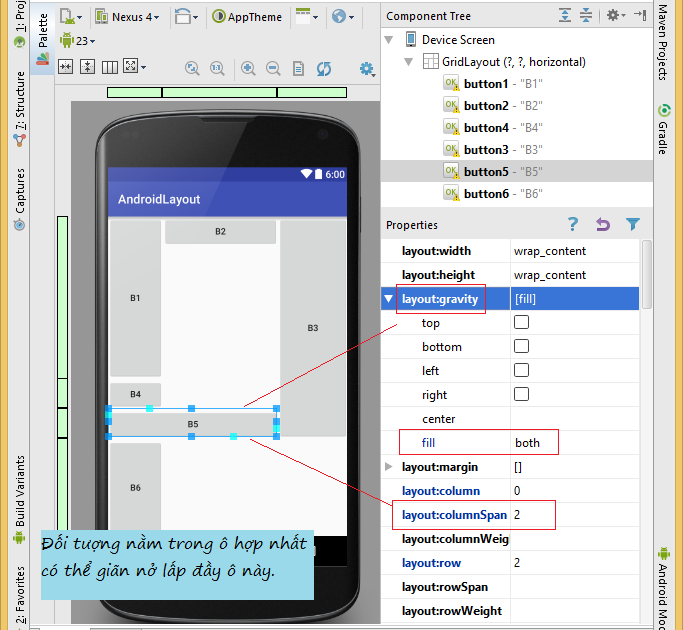The width and height of the screenshot is (683, 630).
Task: Open the Nexus 4 device dropdown
Action: coord(127,17)
